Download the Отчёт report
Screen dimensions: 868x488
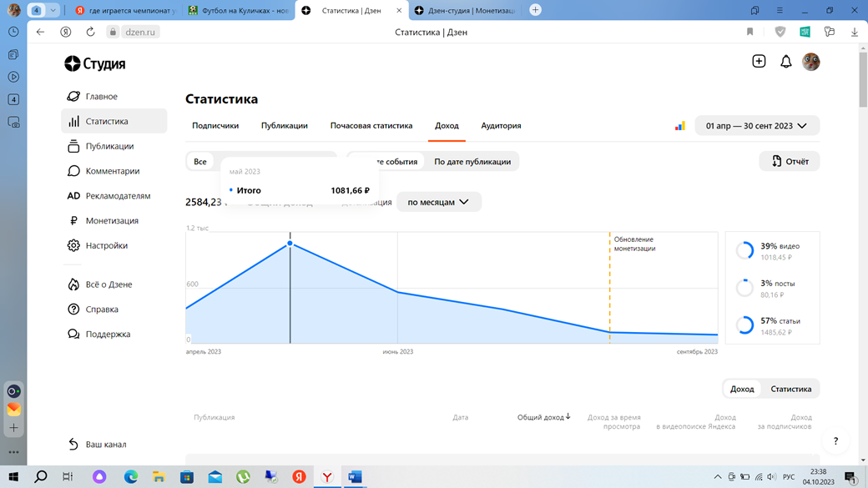click(790, 162)
